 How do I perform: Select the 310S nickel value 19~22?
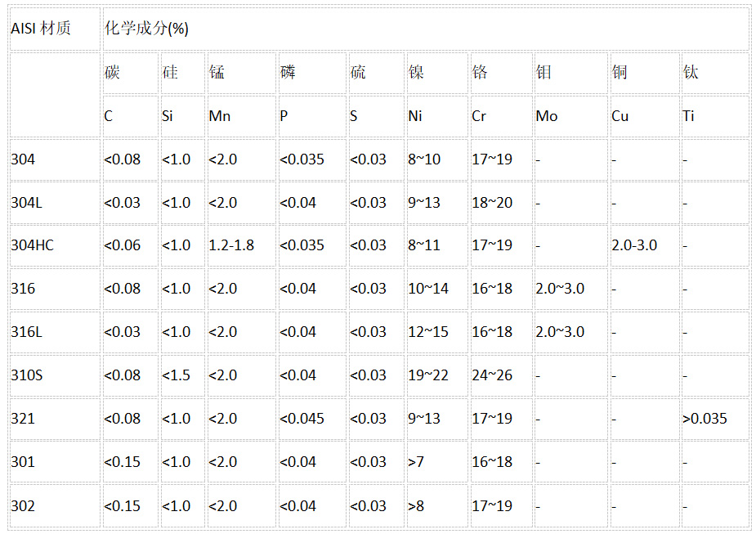[436, 375]
